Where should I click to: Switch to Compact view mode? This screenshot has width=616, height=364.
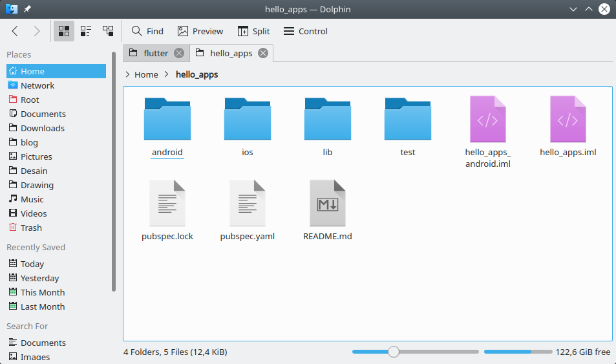click(86, 31)
